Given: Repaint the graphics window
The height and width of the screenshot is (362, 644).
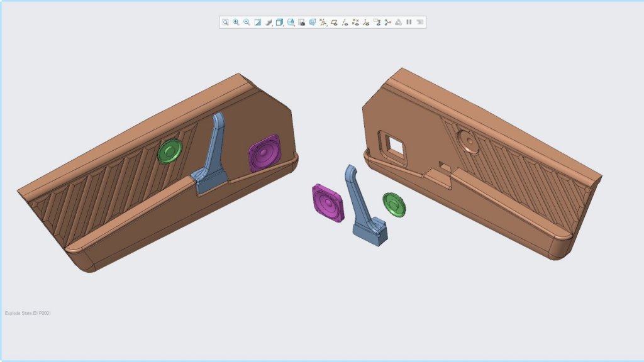Looking at the screenshot, I should point(258,22).
